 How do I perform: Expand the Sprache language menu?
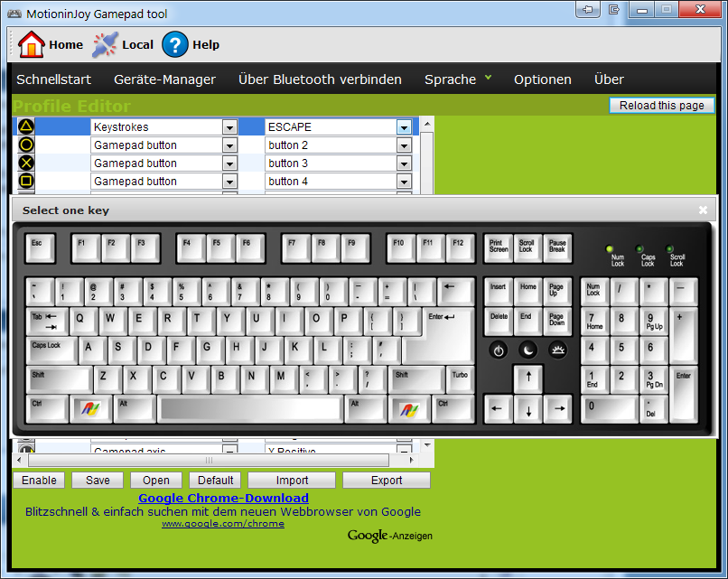[x=458, y=79]
